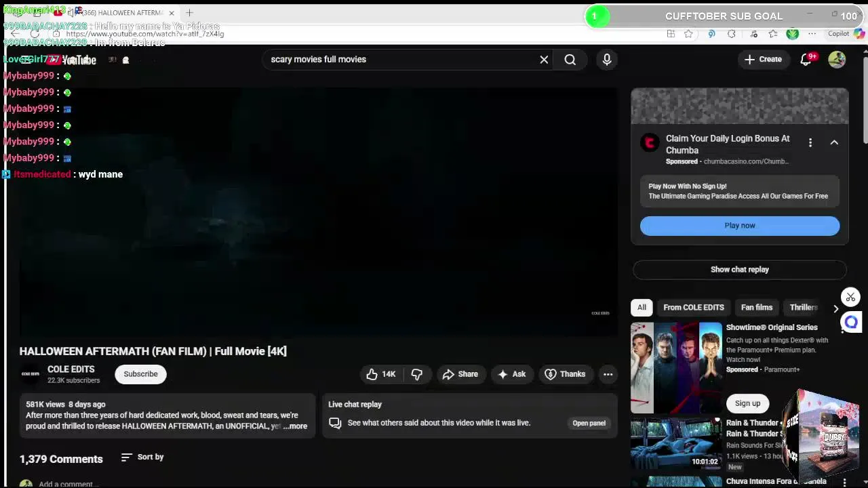The width and height of the screenshot is (868, 488).
Task: Open the YouTube account avatar menu
Action: [837, 60]
